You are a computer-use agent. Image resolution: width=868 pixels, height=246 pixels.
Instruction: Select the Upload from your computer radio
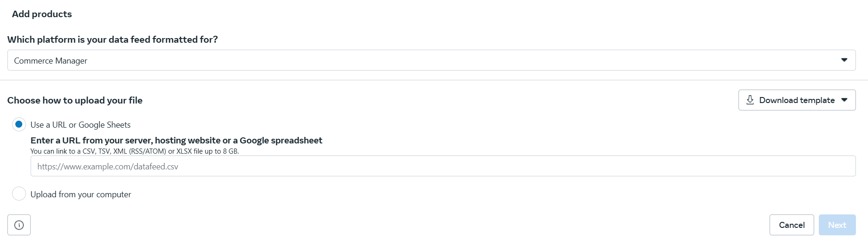point(19,194)
